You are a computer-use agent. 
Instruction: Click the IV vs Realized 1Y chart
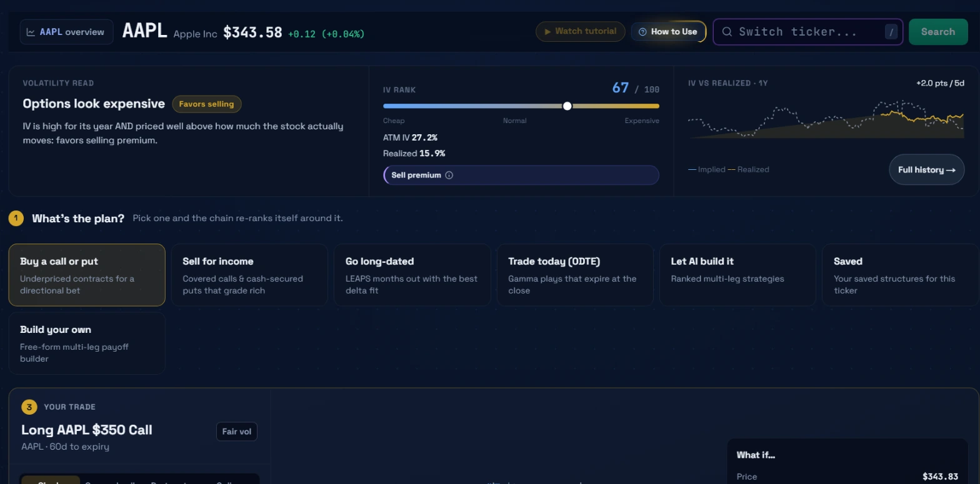point(826,119)
